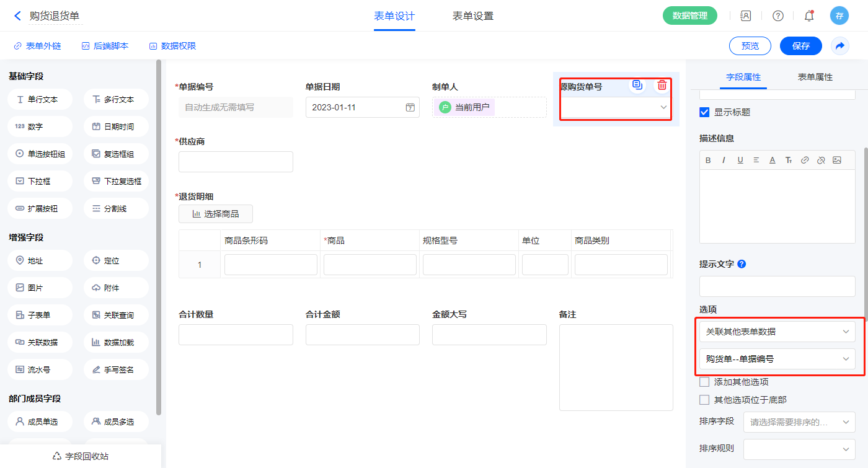Insert image in the description editor toolbar
This screenshot has width=868, height=468.
(837, 160)
